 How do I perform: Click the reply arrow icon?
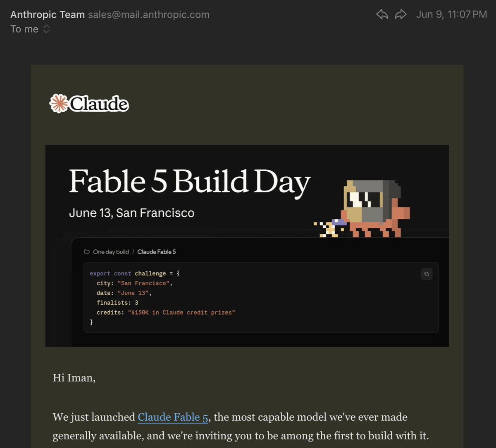click(382, 14)
